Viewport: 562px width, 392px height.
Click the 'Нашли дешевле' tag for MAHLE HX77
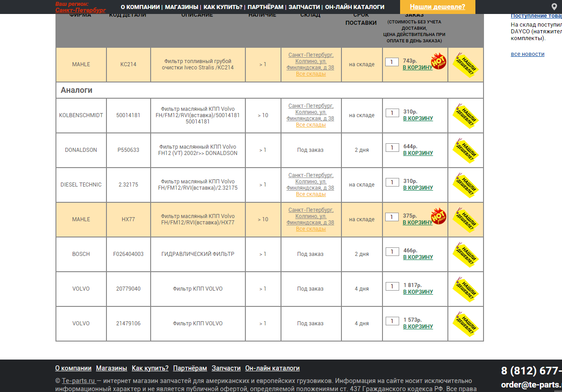466,220
